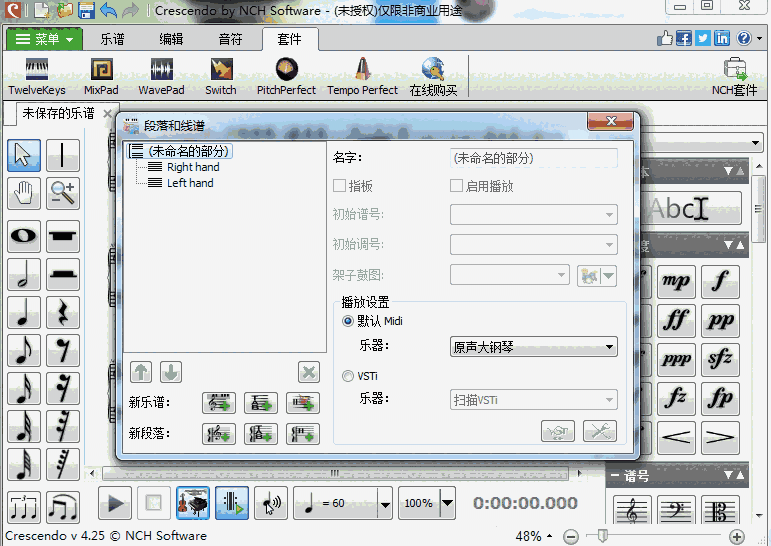The height and width of the screenshot is (546, 771).
Task: Pick the quarter rest tool
Action: point(63,312)
